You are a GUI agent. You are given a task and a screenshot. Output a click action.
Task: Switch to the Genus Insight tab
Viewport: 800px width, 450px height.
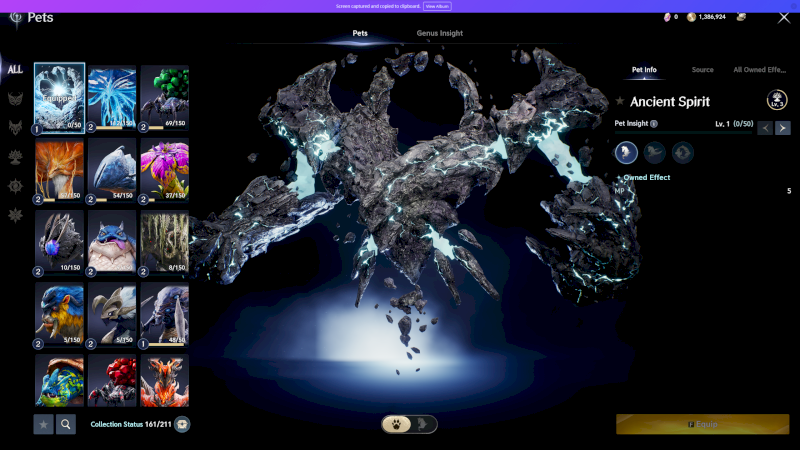point(439,33)
